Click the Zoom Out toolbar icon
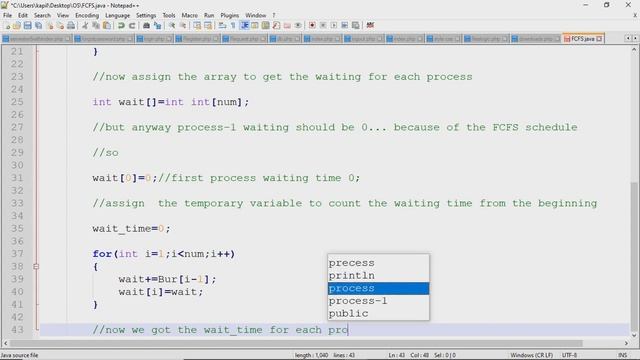This screenshot has width=640, height=360. (183, 25)
